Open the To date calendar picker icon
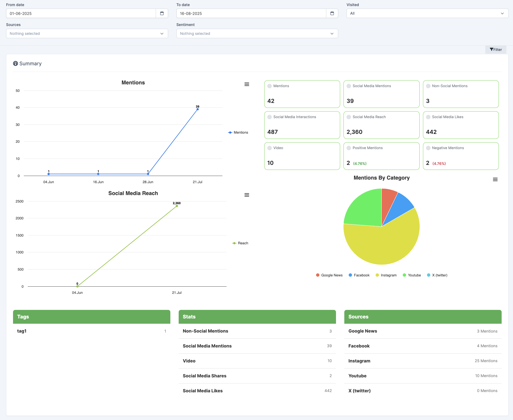513x420 pixels. pyautogui.click(x=332, y=13)
